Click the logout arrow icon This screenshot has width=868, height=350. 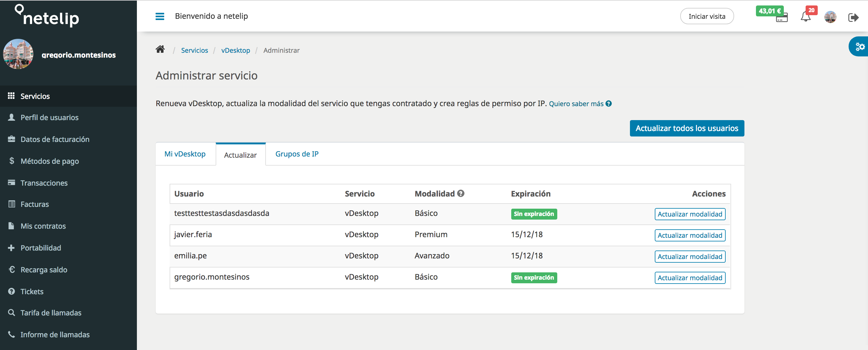click(853, 17)
